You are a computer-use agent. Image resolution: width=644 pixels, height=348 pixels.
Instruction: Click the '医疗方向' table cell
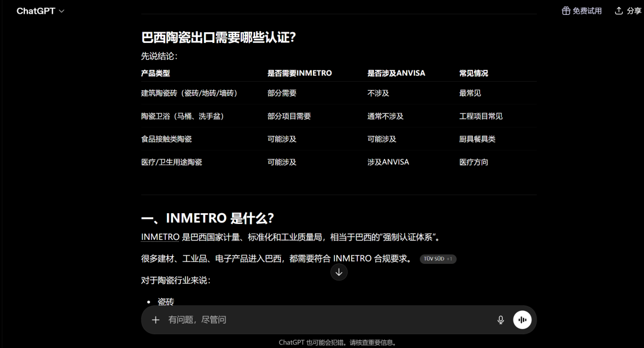[473, 162]
